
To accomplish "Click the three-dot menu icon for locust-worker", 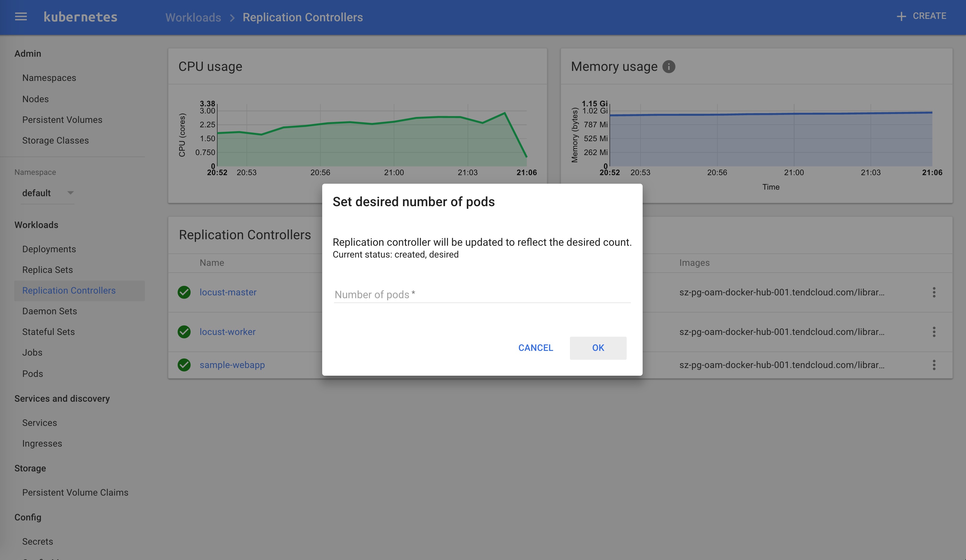I will (934, 331).
